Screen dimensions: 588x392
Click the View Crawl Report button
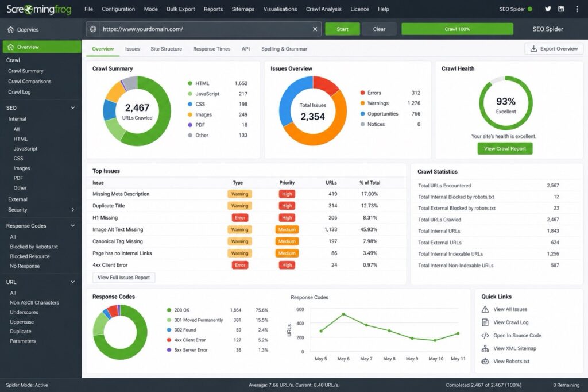(x=505, y=149)
